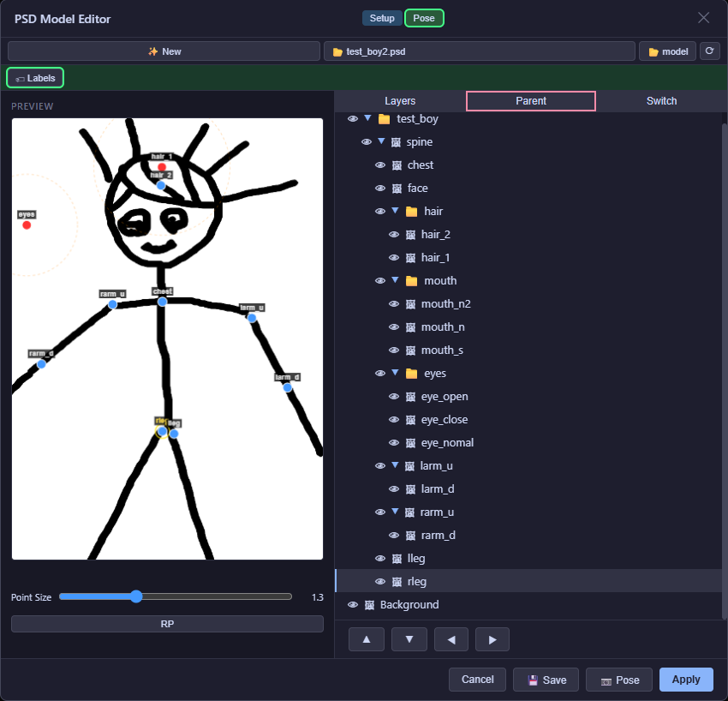Click the mouth_n2 layer image icon
The image size is (728, 701).
(411, 304)
